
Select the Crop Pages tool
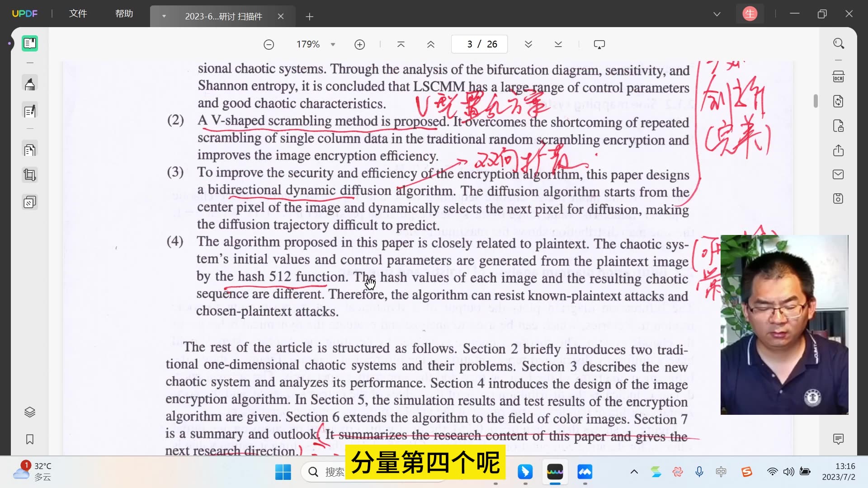pyautogui.click(x=30, y=175)
